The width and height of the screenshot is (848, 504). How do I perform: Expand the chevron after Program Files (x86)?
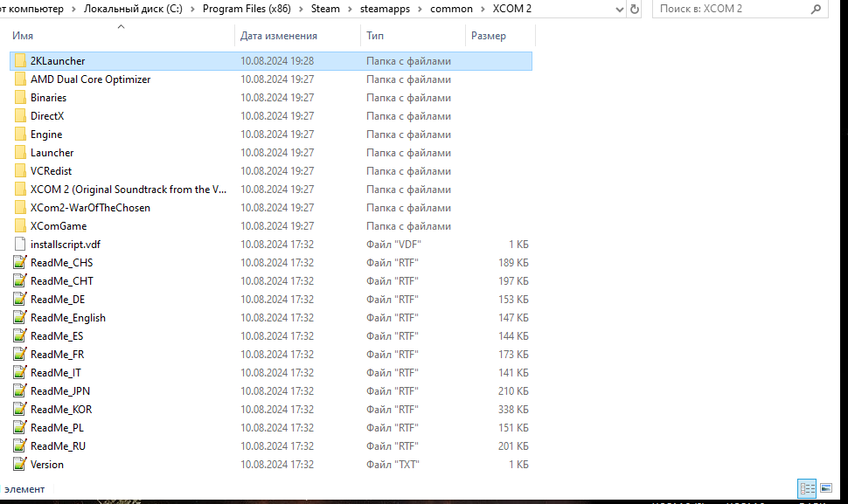tap(302, 10)
